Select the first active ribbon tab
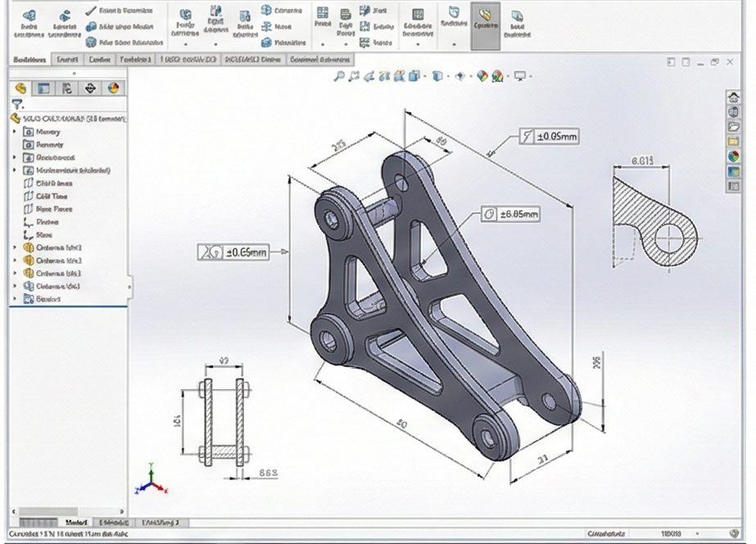756x544 pixels. [29, 59]
